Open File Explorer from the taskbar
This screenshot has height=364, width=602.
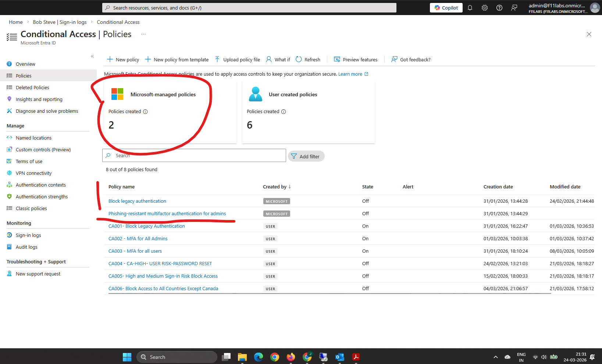point(242,357)
